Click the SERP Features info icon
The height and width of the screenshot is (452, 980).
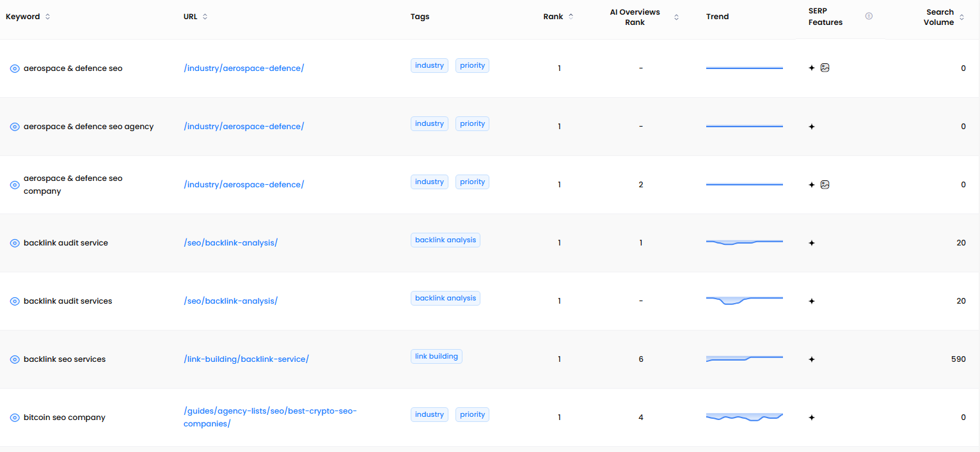pos(869,17)
